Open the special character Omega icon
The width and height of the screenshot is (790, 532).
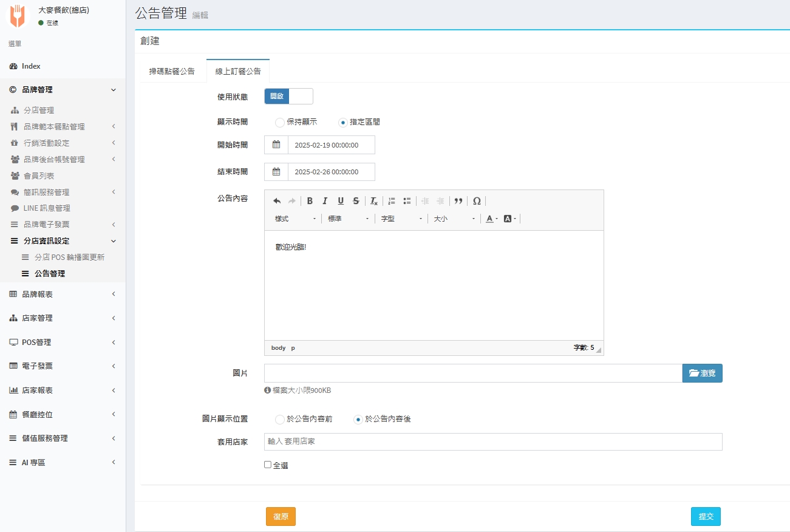(x=477, y=201)
